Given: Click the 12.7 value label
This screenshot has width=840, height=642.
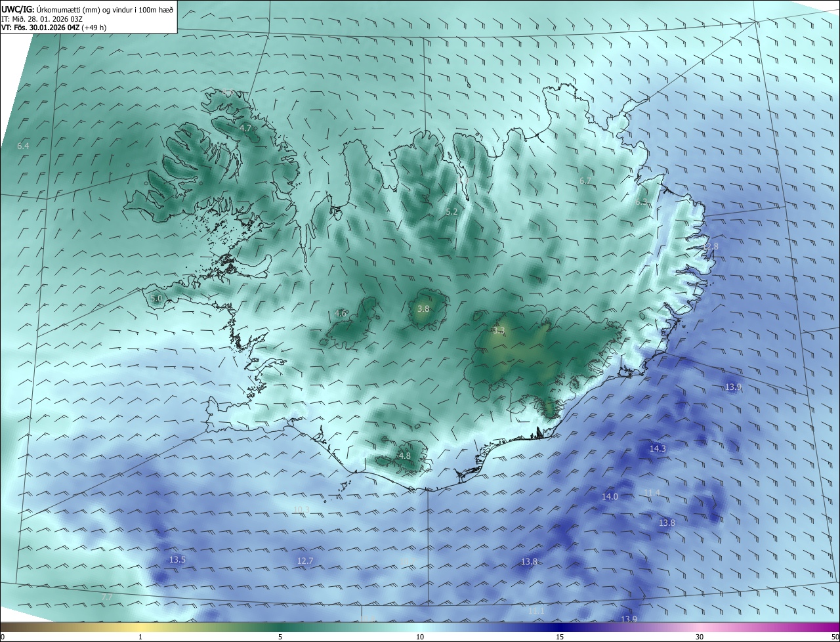Looking at the screenshot, I should (305, 561).
